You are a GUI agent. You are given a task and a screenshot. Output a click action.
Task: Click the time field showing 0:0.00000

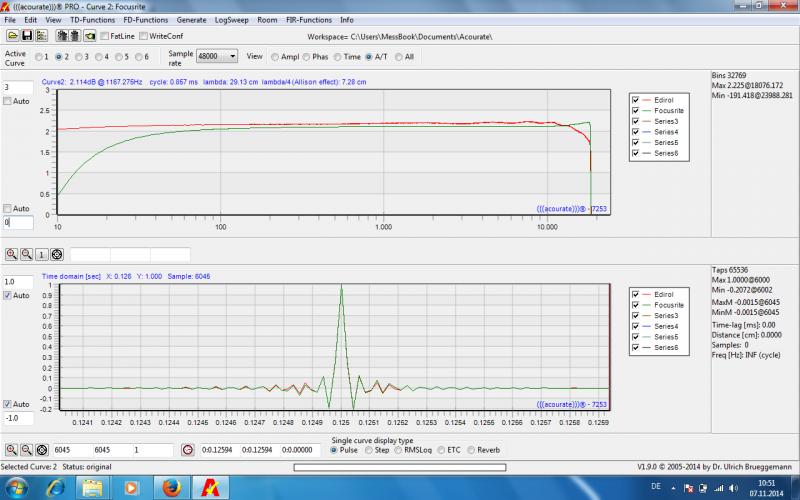(301, 450)
